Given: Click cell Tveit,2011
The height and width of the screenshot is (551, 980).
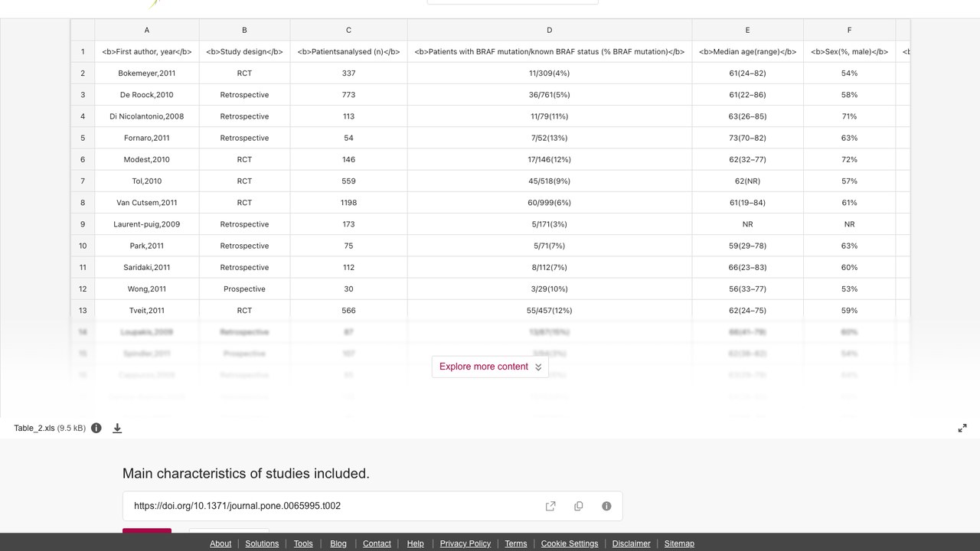Looking at the screenshot, I should click(147, 311).
